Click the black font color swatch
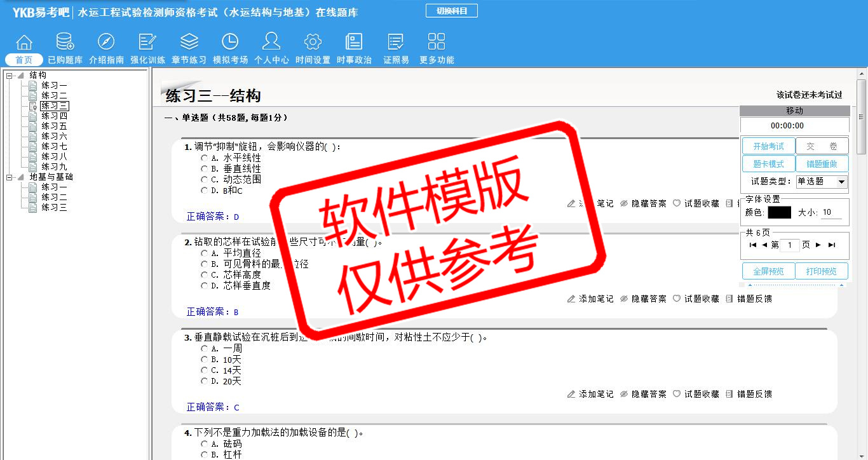The width and height of the screenshot is (868, 460). [779, 213]
